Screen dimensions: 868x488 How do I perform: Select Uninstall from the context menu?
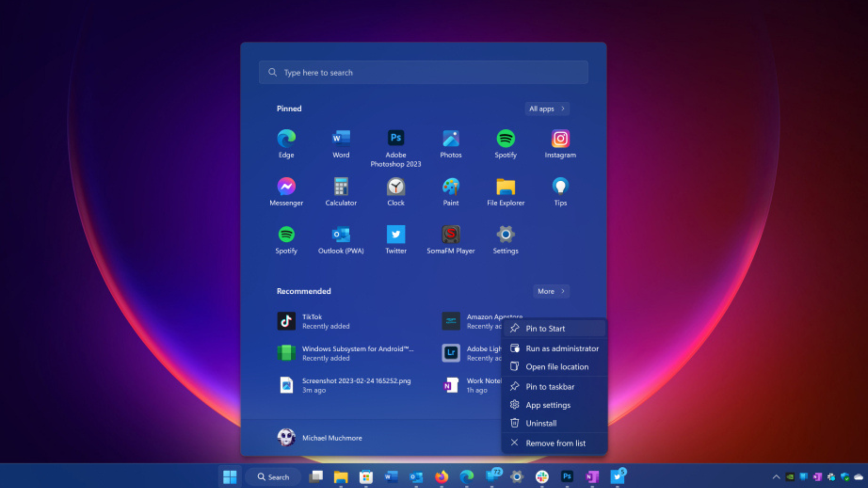[541, 423]
